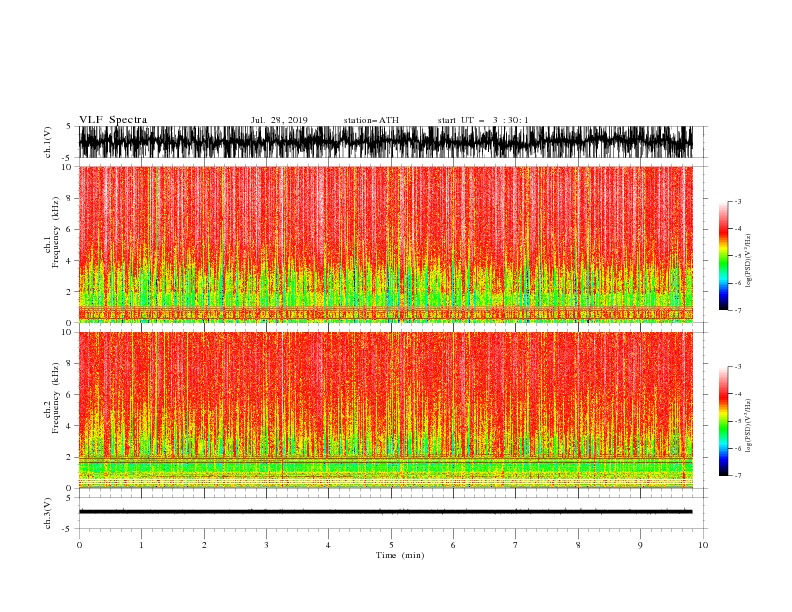Click the date 'Jul. 28, 2019'
The image size is (792, 612).
[x=279, y=120]
